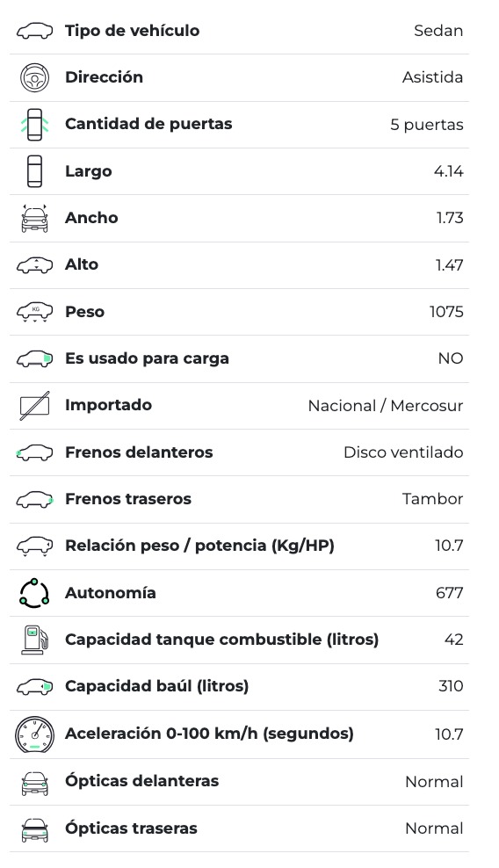
Task: Click the Nacional / Mercosur value
Action: [386, 406]
